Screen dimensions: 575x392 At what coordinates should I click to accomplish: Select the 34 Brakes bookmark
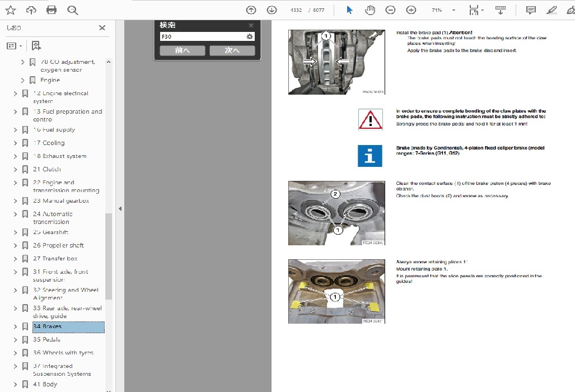coord(68,326)
